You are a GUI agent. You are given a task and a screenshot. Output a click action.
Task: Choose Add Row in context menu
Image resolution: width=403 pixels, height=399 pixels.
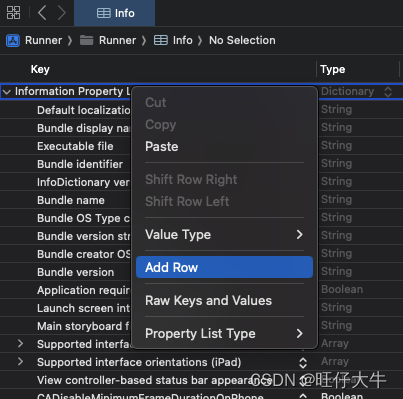[x=224, y=267]
